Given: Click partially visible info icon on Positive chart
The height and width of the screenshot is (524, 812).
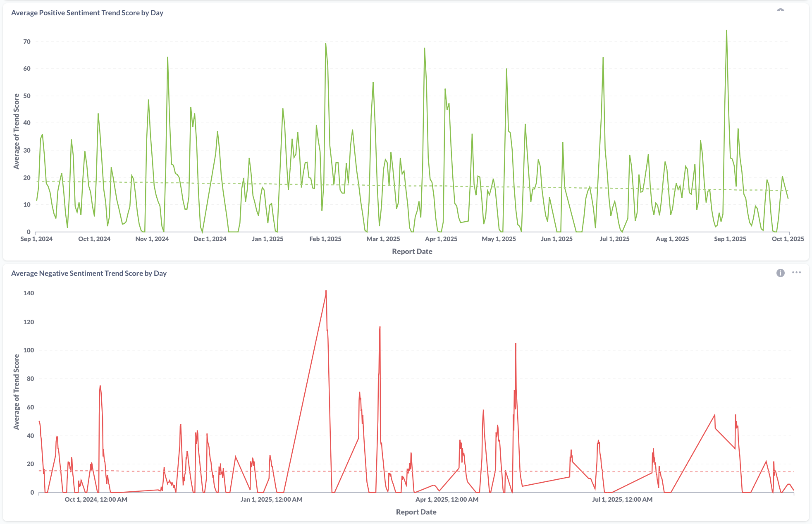Looking at the screenshot, I should [x=780, y=10].
